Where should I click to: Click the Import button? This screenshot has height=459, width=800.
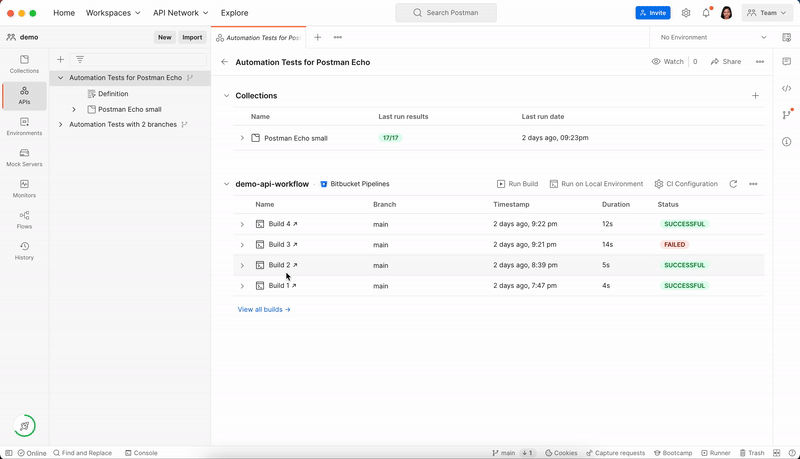tap(192, 37)
